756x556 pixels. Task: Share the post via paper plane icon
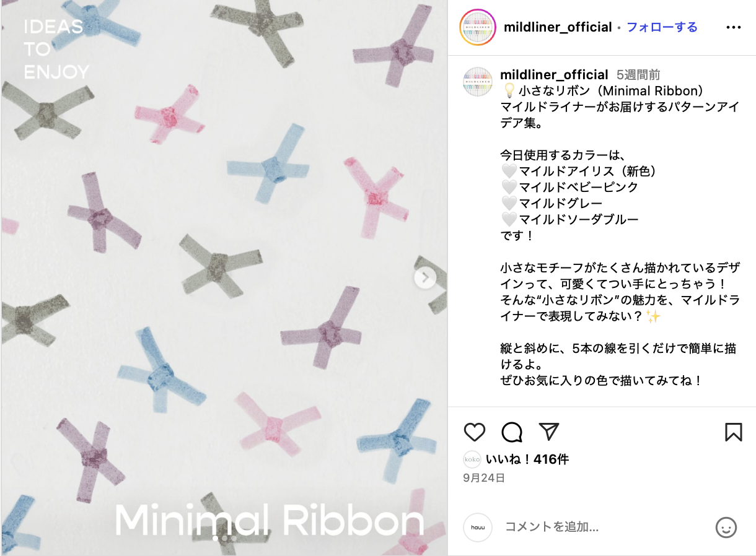(x=549, y=432)
